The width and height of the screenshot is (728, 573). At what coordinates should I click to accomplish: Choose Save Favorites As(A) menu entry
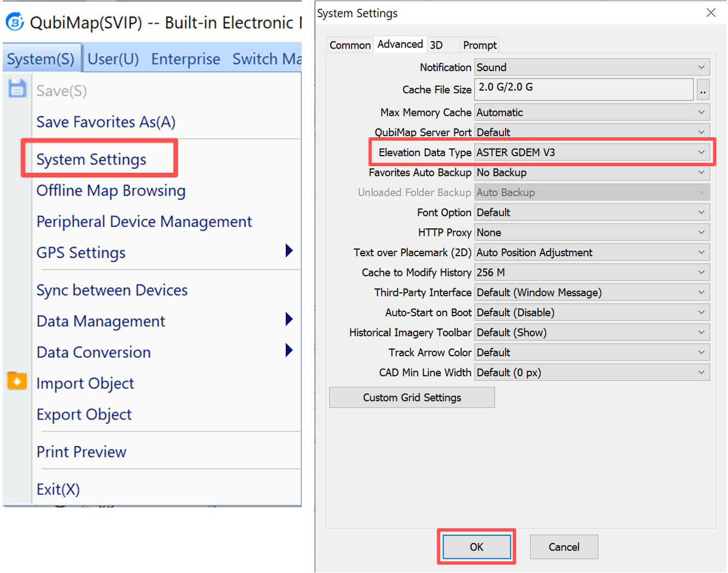[x=106, y=122]
